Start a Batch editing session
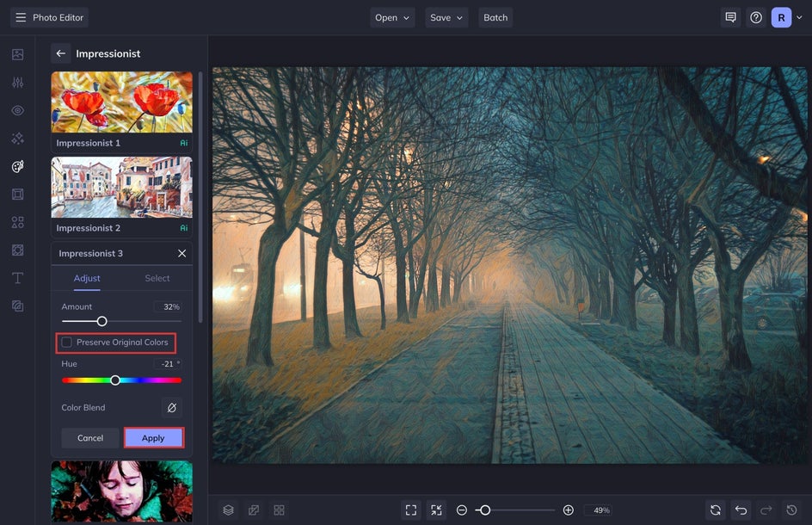Viewport: 812px width, 525px height. 495,16
